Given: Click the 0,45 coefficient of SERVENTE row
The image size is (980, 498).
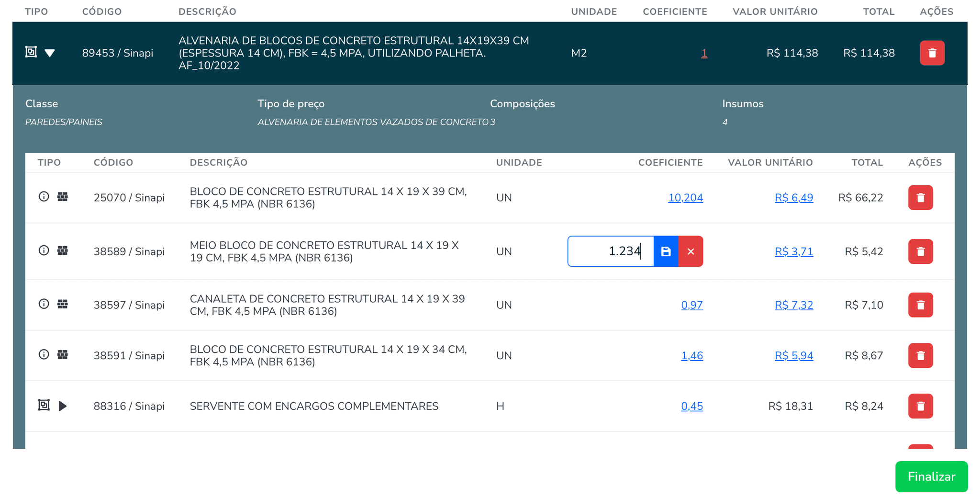Looking at the screenshot, I should (x=692, y=406).
